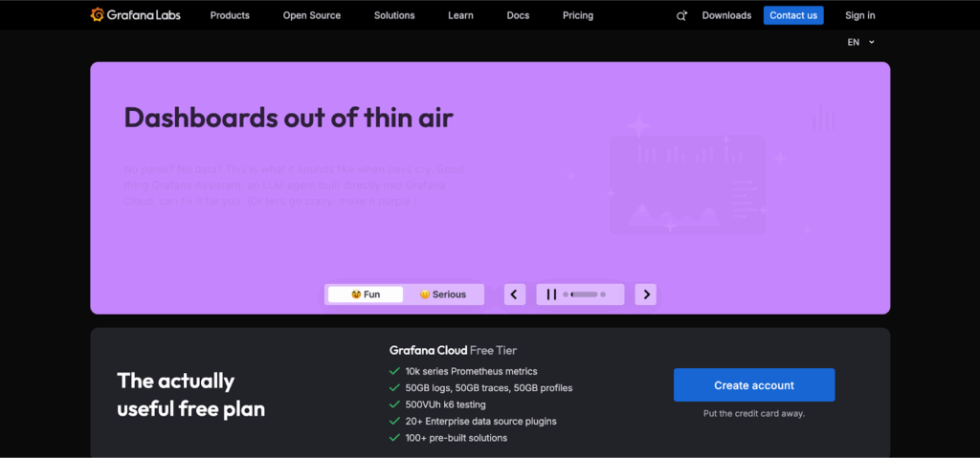Viewport: 980px width, 458px height.
Task: Switch to Serious mode
Action: (x=443, y=294)
